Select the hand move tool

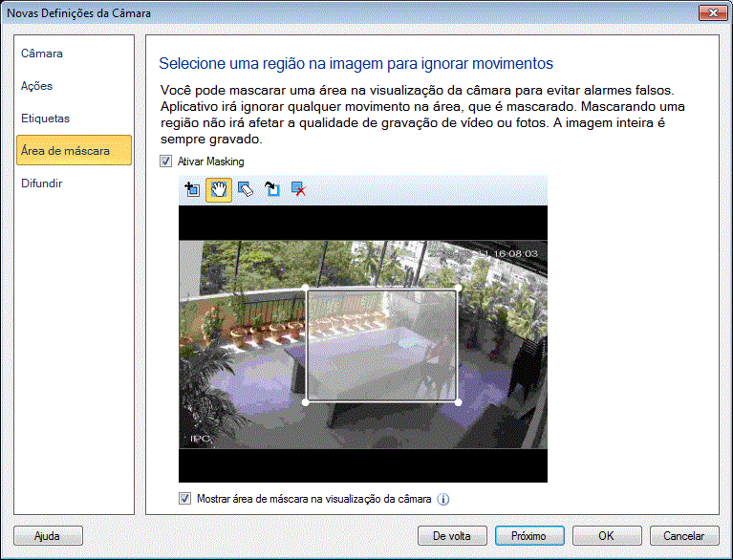(218, 189)
